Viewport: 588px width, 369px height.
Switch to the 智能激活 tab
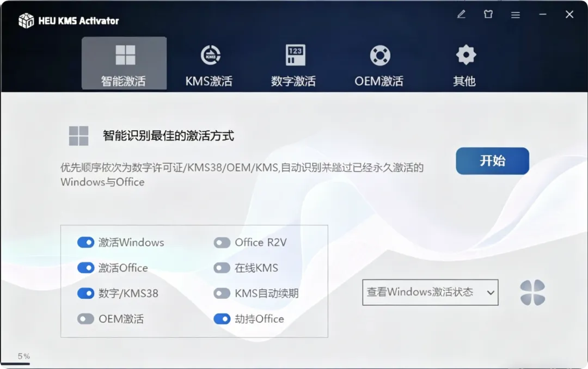(124, 63)
